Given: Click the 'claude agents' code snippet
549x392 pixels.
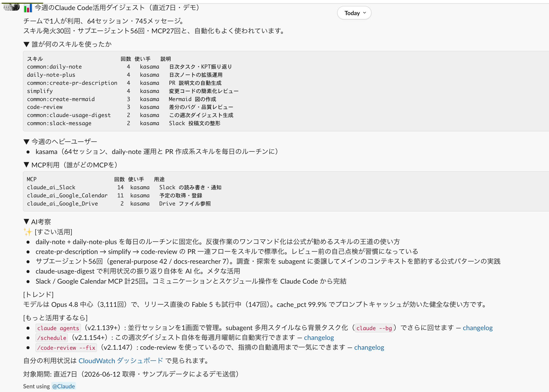Looking at the screenshot, I should click(x=58, y=328).
